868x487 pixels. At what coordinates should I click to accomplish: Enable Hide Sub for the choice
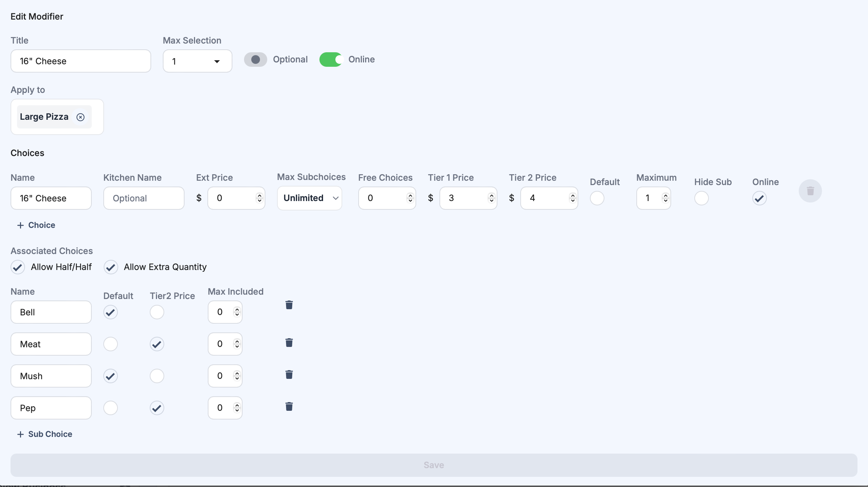(701, 198)
